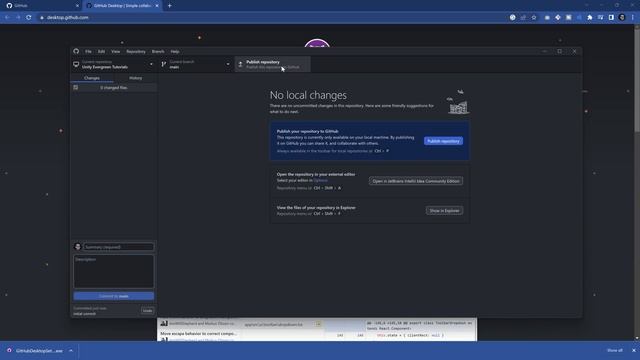
Task: Click the padlock site info icon
Action: [x=42, y=18]
